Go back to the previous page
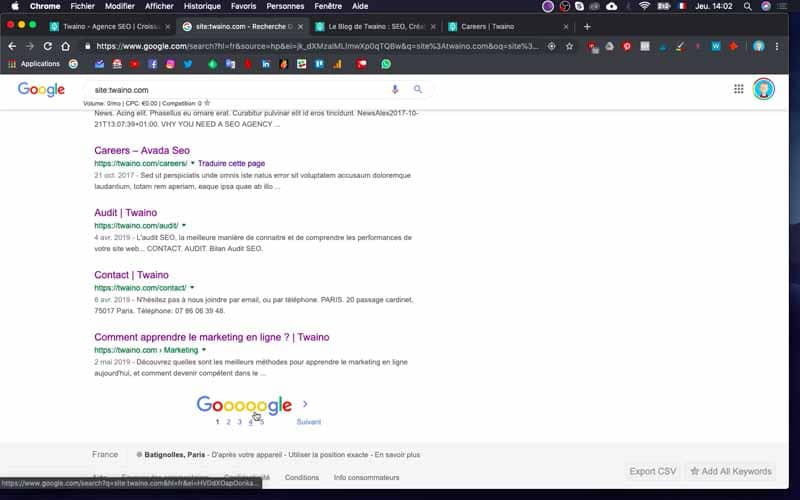Screen dimensions: 800x500 tap(12, 46)
